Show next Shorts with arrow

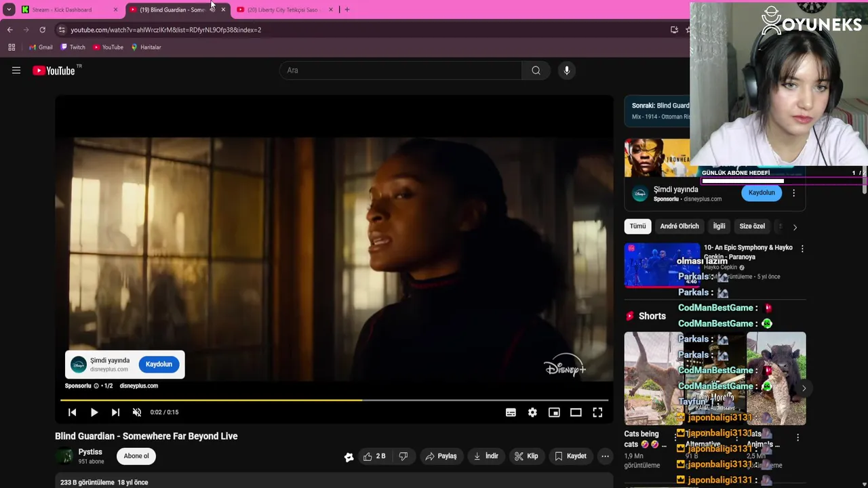coord(804,388)
